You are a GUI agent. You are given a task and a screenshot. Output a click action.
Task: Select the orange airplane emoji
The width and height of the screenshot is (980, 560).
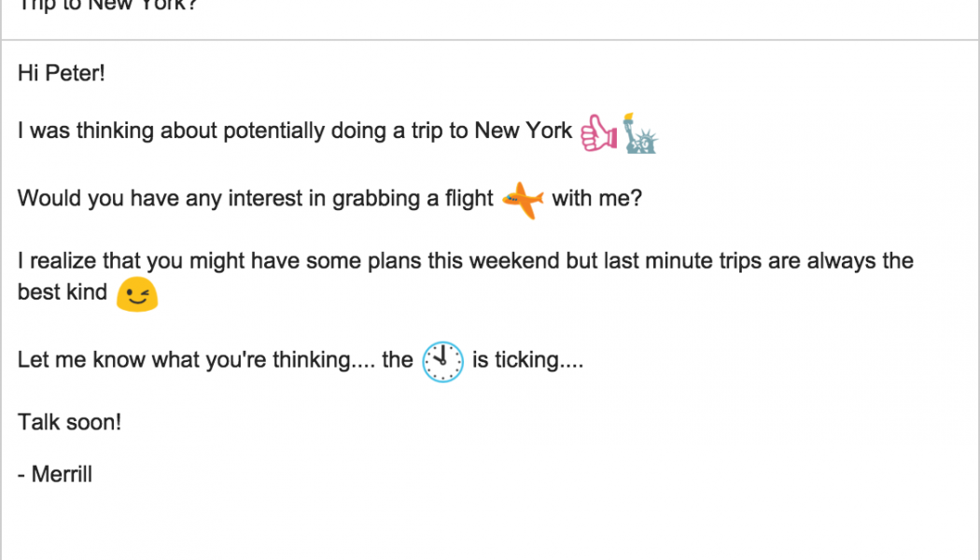pos(523,200)
